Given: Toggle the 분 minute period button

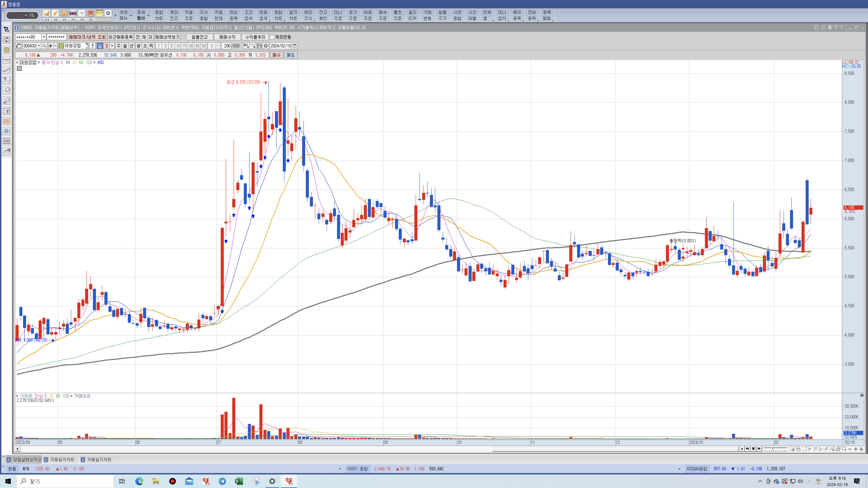Looking at the screenshot, I should (x=139, y=46).
